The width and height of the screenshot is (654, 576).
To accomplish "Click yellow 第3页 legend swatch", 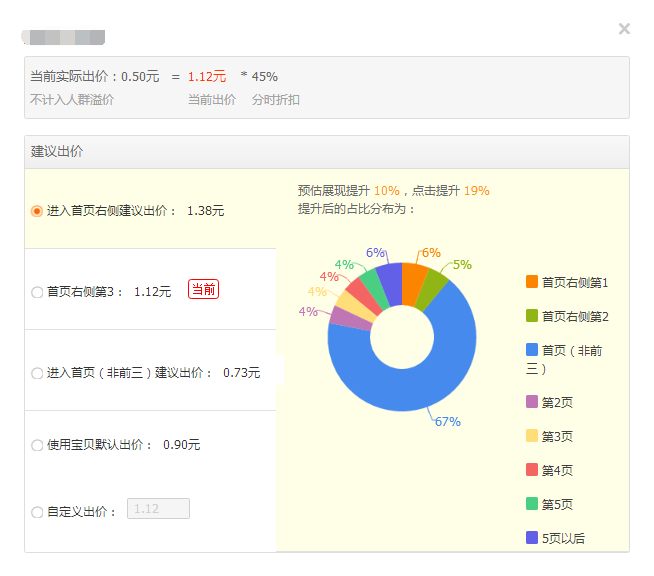I will (x=532, y=436).
